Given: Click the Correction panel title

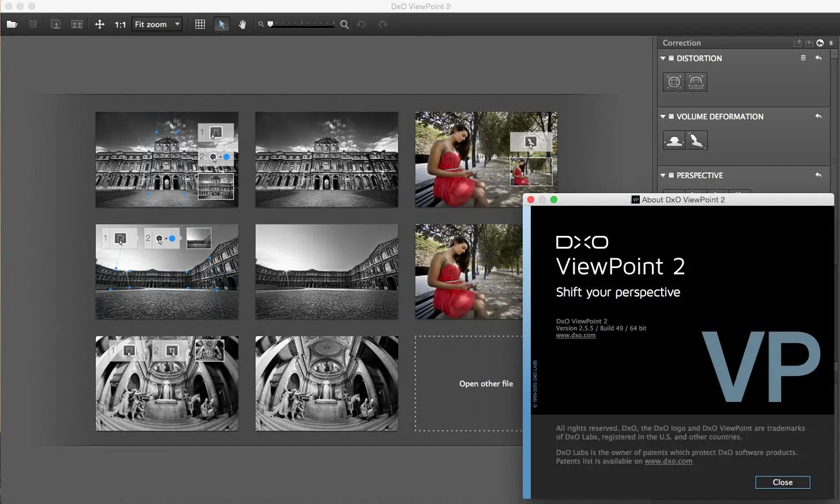Looking at the screenshot, I should pos(681,43).
